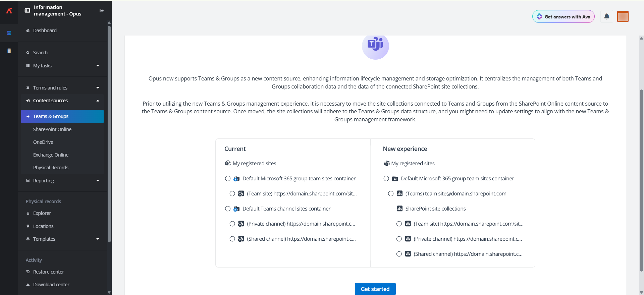Open the Exchange Online content source

pos(51,155)
